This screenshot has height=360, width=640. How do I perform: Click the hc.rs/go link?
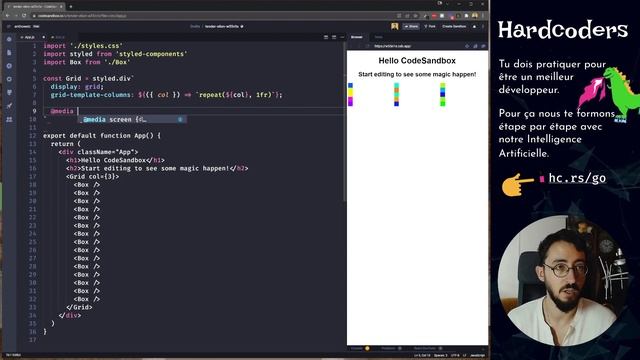(x=577, y=178)
